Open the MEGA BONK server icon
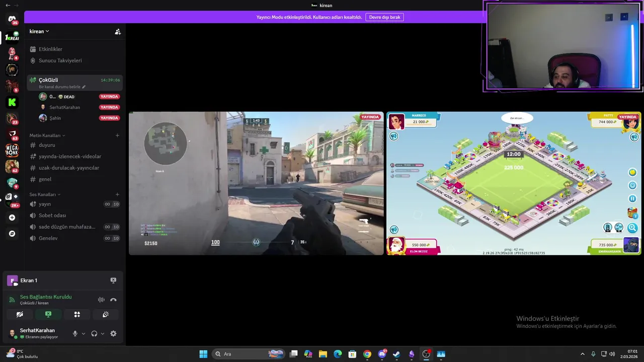 [x=12, y=150]
